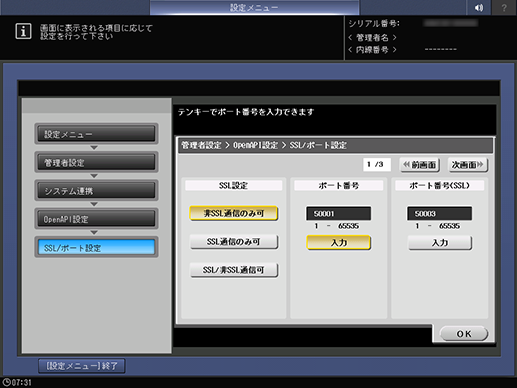
Task: Tap the information icon next to the guidance message
Action: click(23, 31)
